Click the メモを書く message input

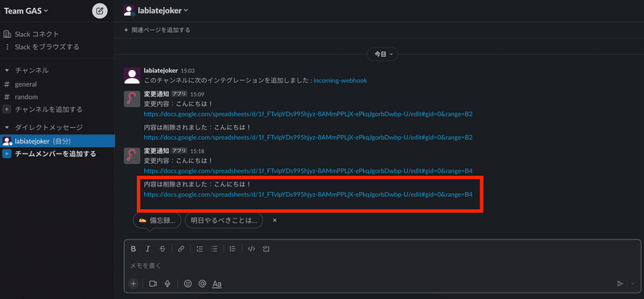(x=382, y=266)
